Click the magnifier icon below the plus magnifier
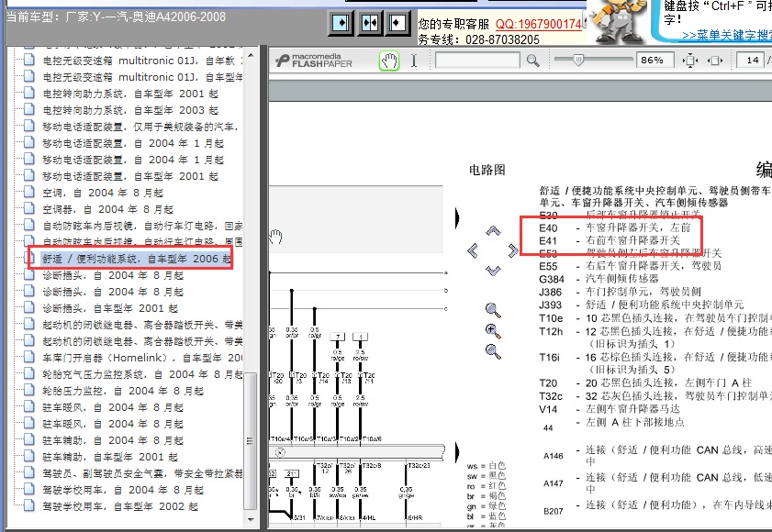Image resolution: width=772 pixels, height=532 pixels. 493,351
